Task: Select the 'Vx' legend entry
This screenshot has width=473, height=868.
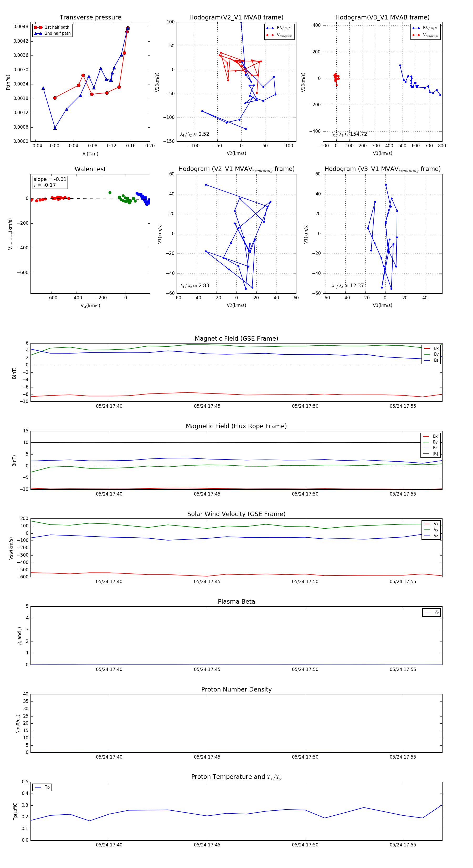Action: (431, 524)
